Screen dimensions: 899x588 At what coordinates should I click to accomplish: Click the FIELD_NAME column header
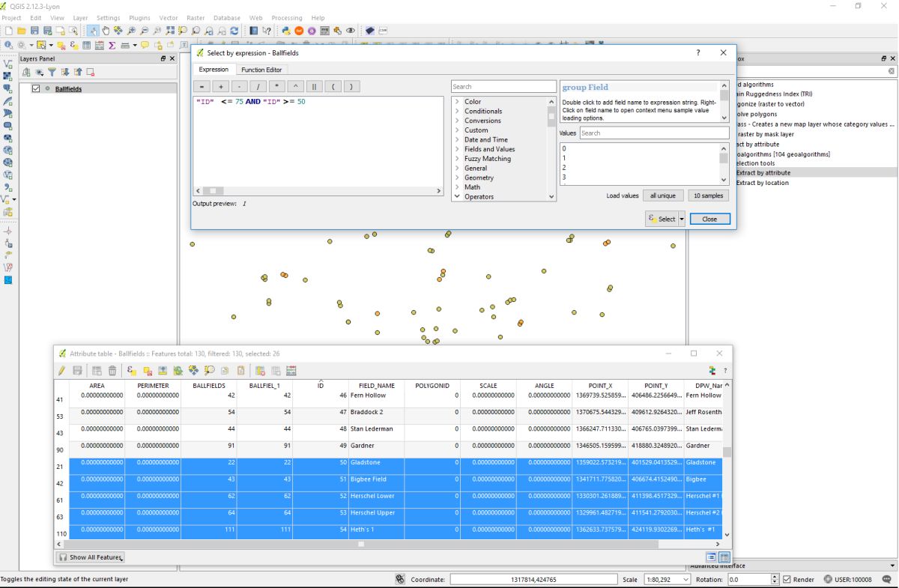click(x=376, y=386)
